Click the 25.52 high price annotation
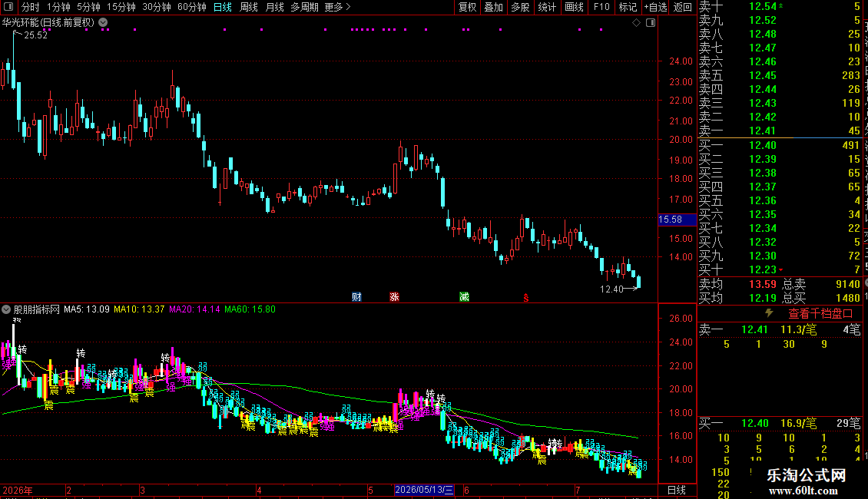868x499 pixels. 36,35
